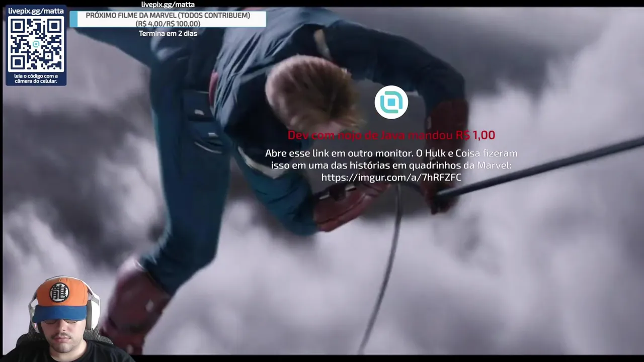This screenshot has height=362, width=644.
Task: Click the 'Dev com nojo de Java mandou R$ 1,00' alert
Action: [x=391, y=135]
